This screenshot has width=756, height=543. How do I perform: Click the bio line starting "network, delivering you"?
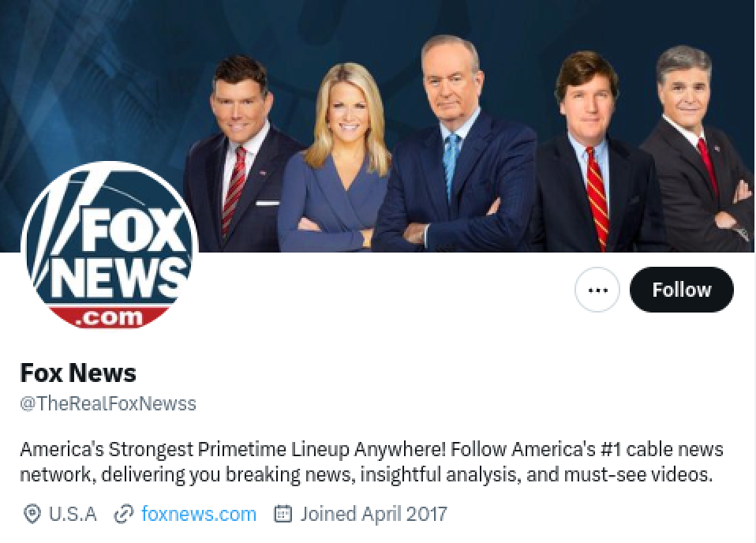tap(366, 475)
